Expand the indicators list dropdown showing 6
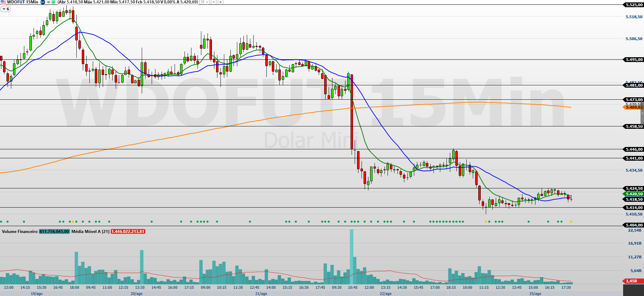 (5, 9)
